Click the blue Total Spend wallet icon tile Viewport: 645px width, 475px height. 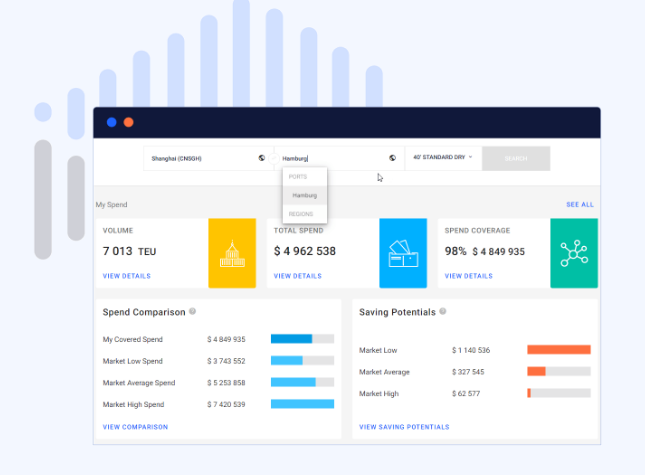coord(403,253)
